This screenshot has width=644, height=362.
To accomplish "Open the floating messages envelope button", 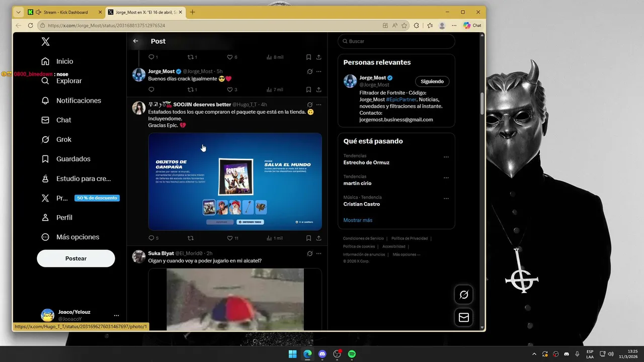I will click(x=464, y=317).
